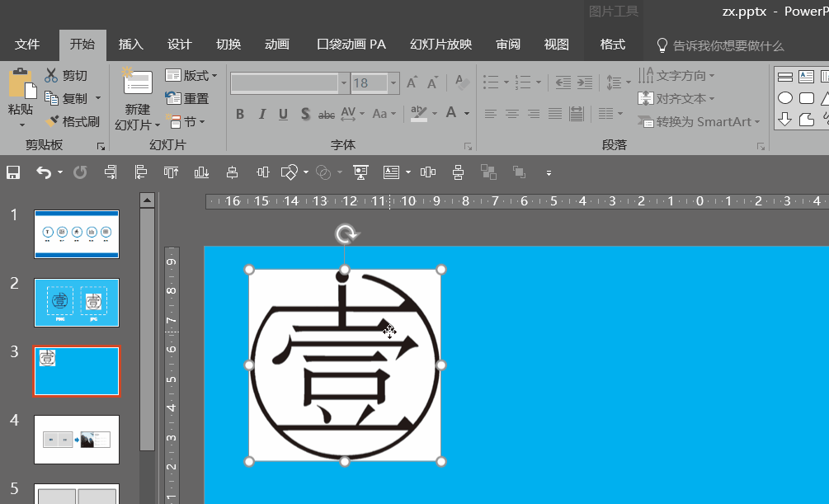This screenshot has height=504, width=829.
Task: Open the 文件 file menu
Action: [27, 45]
